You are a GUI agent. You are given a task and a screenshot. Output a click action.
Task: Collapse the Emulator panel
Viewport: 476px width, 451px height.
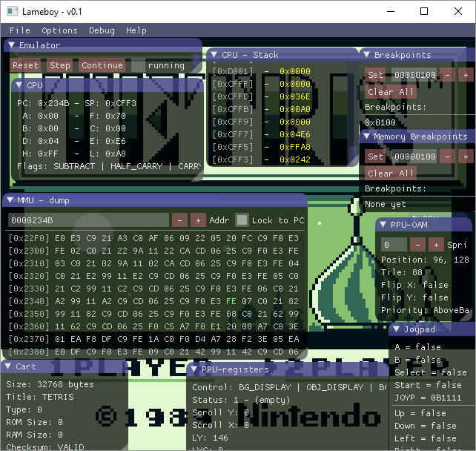point(12,45)
